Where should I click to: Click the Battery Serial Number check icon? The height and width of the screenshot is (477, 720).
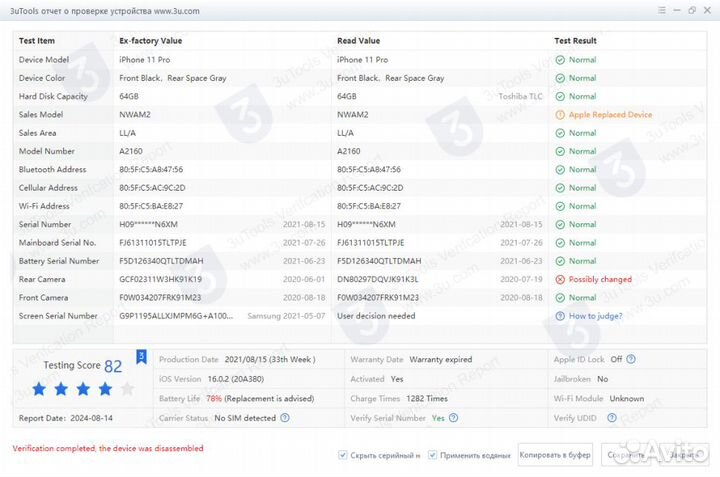pos(560,261)
